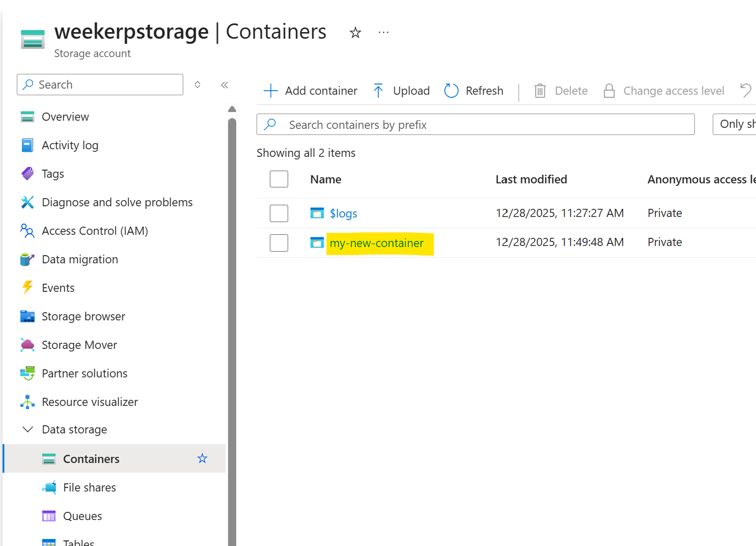The width and height of the screenshot is (756, 546).
Task: Go to File shares in sidebar
Action: click(89, 487)
